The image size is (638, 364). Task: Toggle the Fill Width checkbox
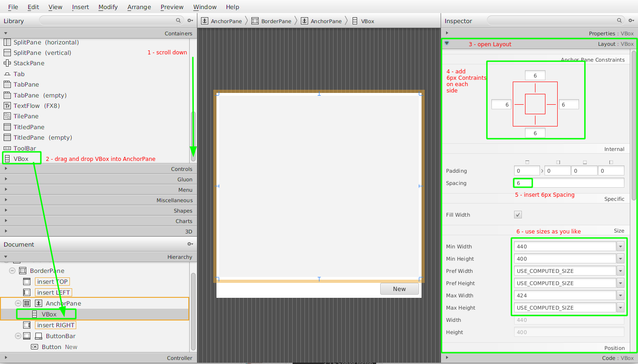518,215
